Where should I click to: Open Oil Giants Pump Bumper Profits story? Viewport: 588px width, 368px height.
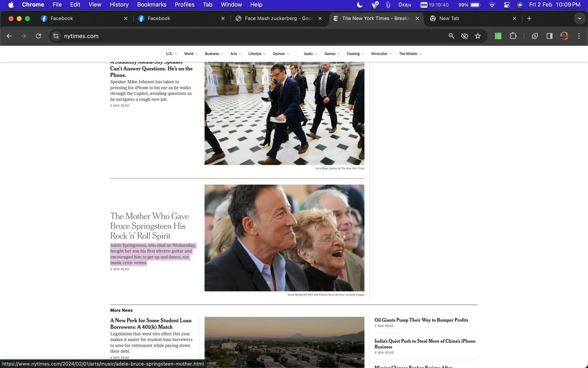click(x=421, y=320)
